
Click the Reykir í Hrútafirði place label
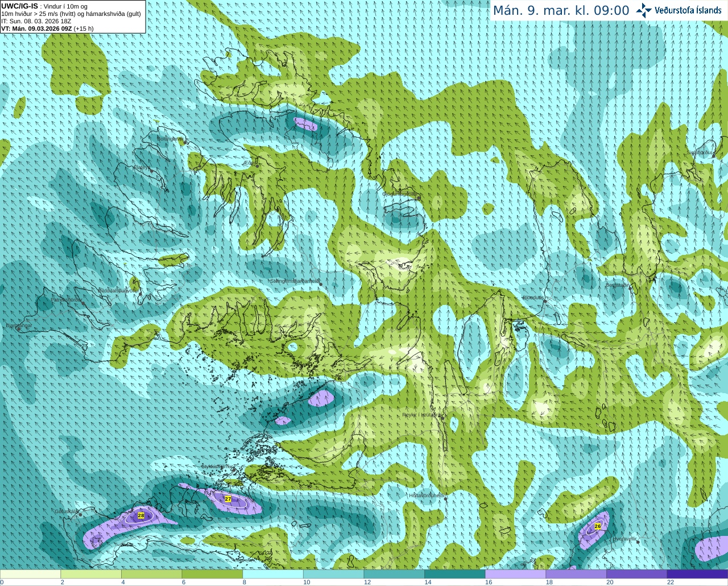(421, 415)
